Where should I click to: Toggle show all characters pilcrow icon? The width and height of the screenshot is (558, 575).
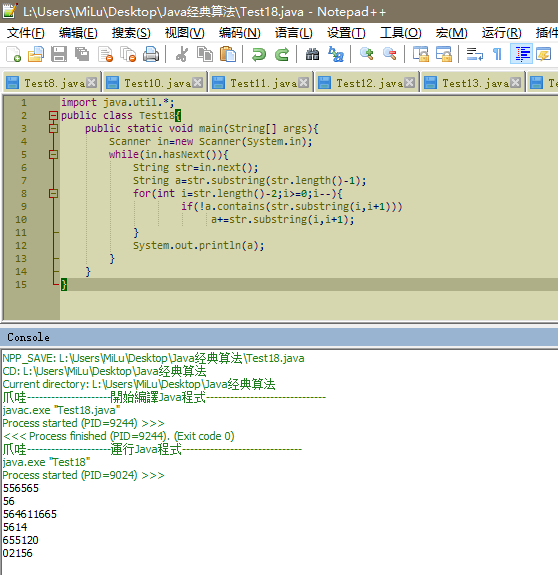(x=498, y=54)
